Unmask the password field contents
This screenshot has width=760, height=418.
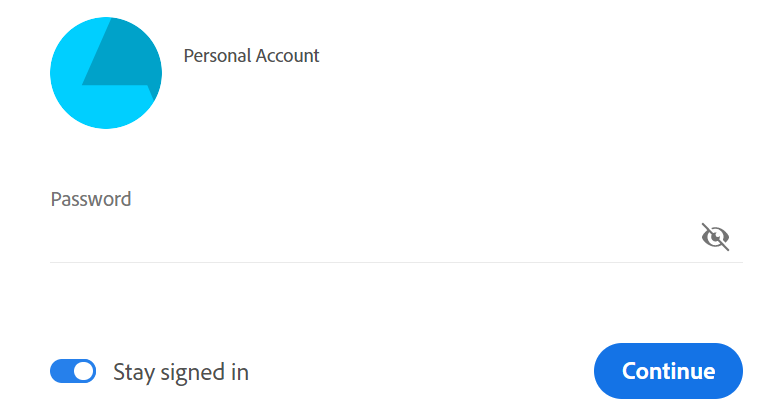point(715,237)
